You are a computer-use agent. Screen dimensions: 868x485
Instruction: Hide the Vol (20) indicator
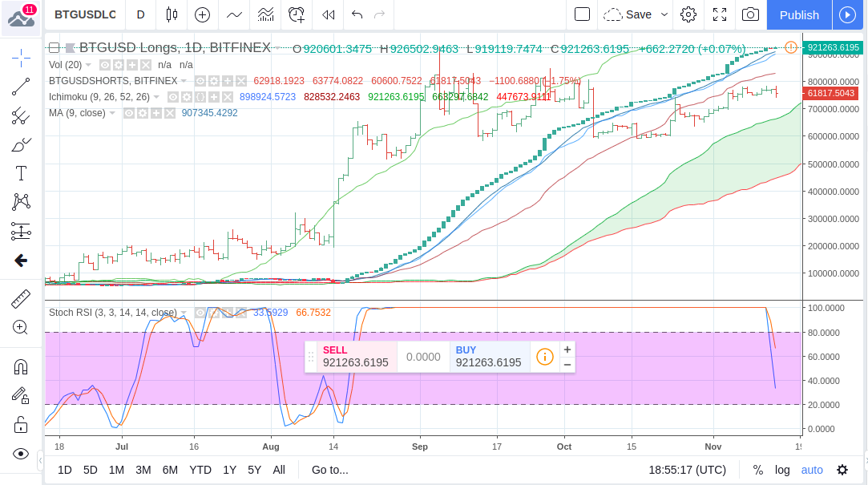tap(104, 65)
